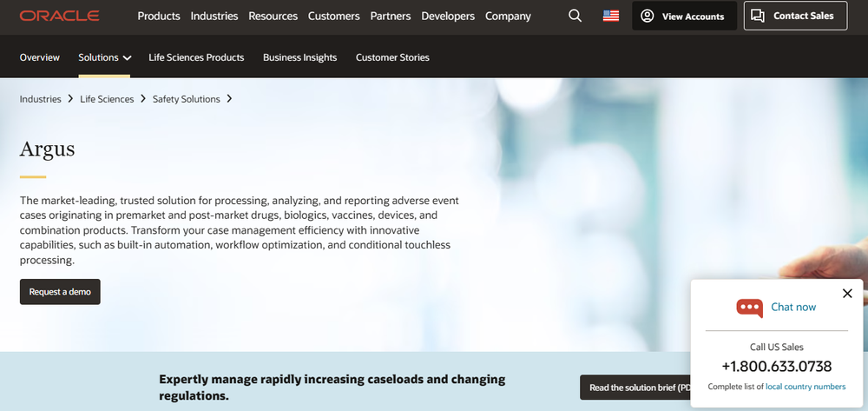868x411 pixels.
Task: Click the Safety Solutions breadcrumb link
Action: (x=186, y=99)
